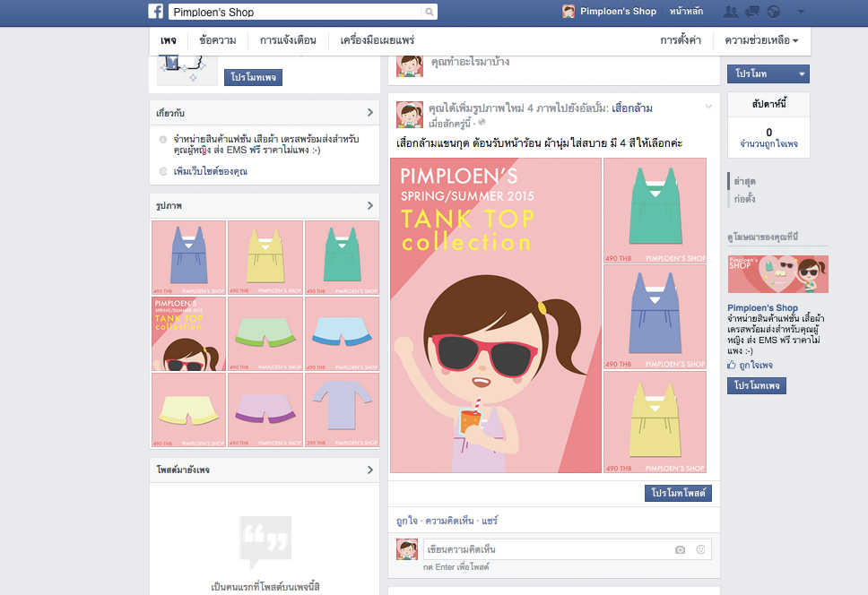Switch to ข้อความ tab

(218, 40)
